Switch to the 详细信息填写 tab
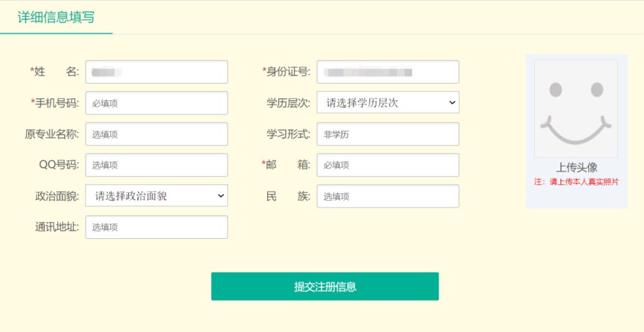The height and width of the screenshot is (332, 644). tap(56, 17)
